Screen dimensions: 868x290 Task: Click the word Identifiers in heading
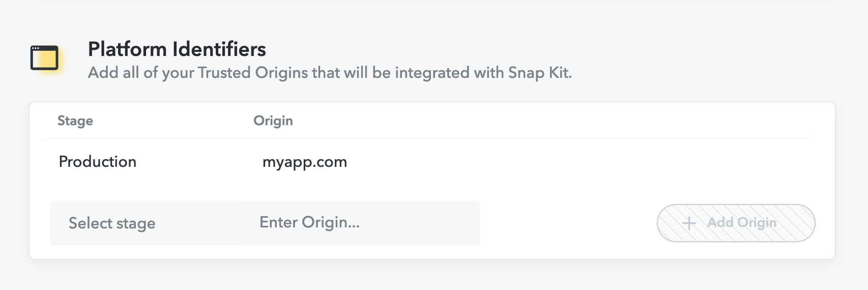pos(219,49)
